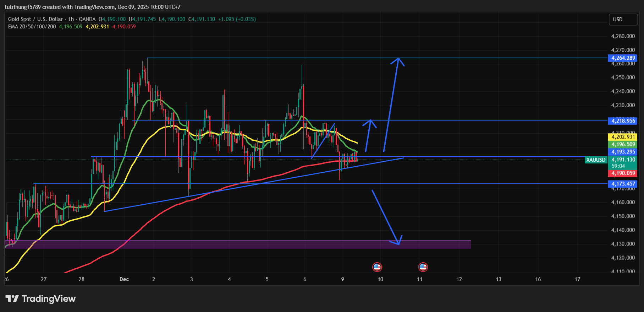This screenshot has height=312, width=644.
Task: Click the XAUUSD symbol price label
Action: click(x=595, y=160)
